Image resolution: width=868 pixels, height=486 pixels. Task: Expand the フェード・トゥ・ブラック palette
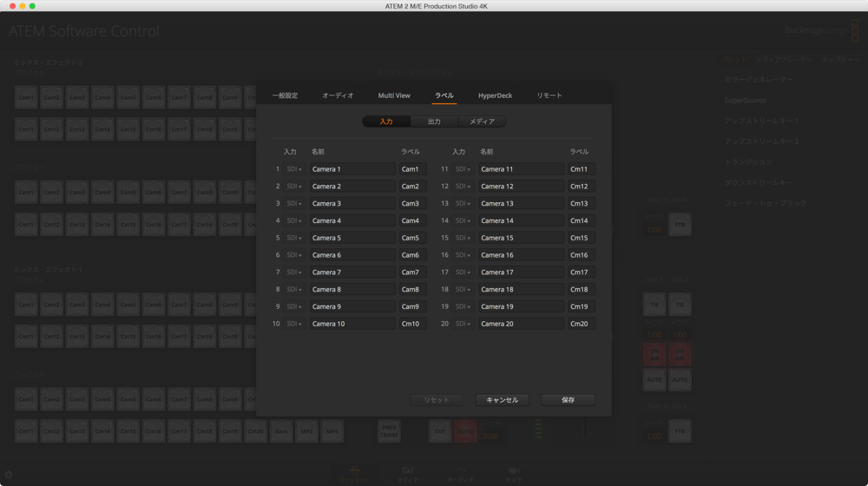[766, 203]
